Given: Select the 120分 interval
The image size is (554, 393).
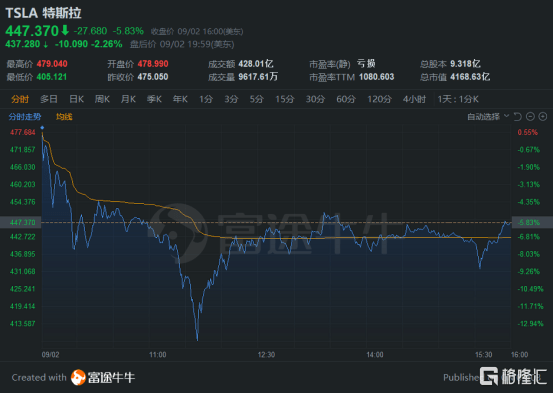Looking at the screenshot, I should [x=379, y=99].
